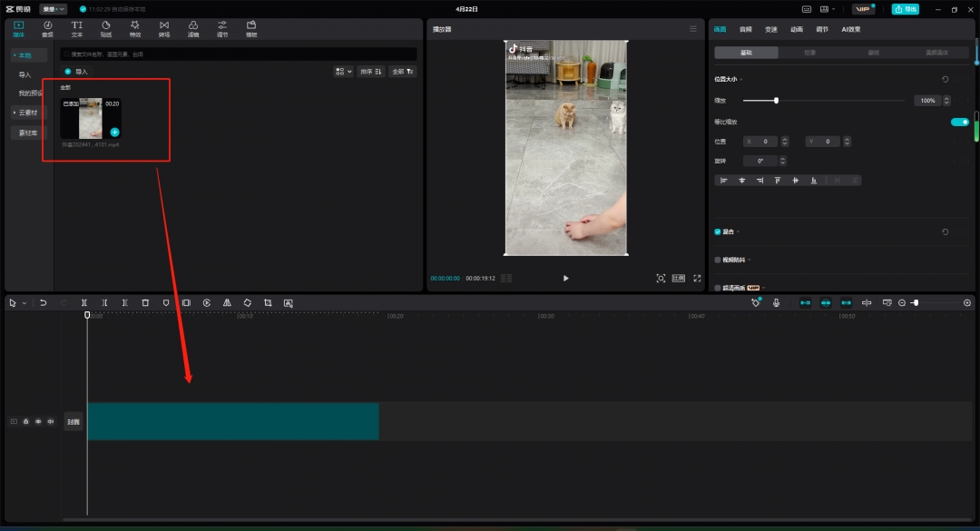Open the 菜单 menu dropdown

[54, 9]
